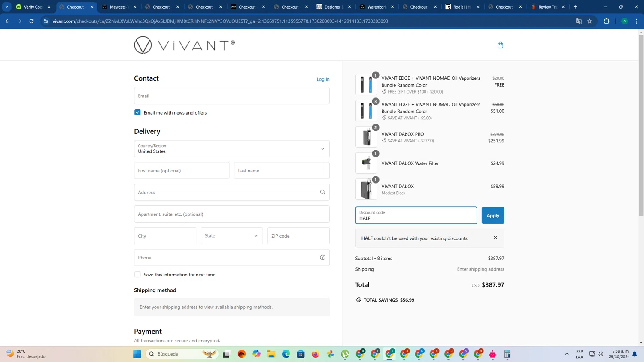Click the City input field
The width and height of the screenshot is (644, 362).
coord(165,236)
